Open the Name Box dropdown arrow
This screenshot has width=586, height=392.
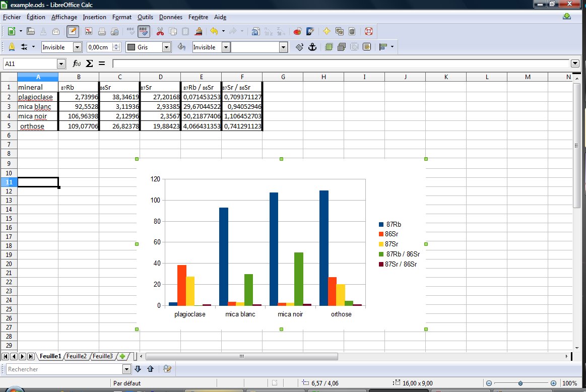(61, 64)
